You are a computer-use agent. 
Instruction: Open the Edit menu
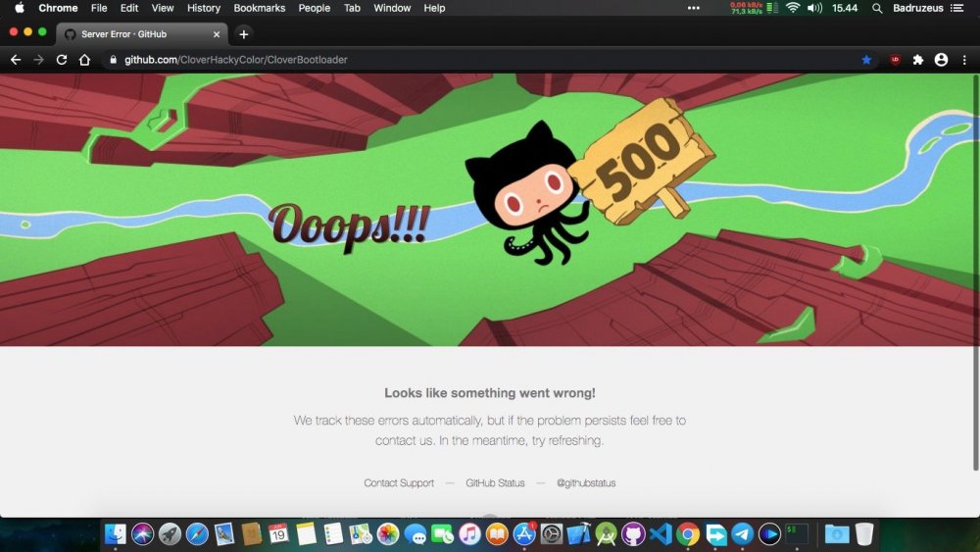tap(129, 8)
